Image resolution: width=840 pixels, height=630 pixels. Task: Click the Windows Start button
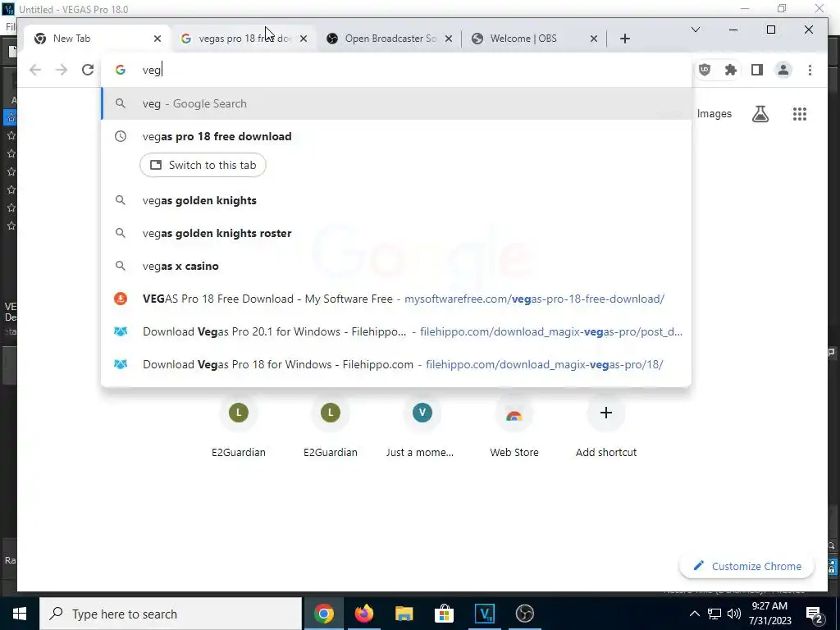(x=20, y=614)
